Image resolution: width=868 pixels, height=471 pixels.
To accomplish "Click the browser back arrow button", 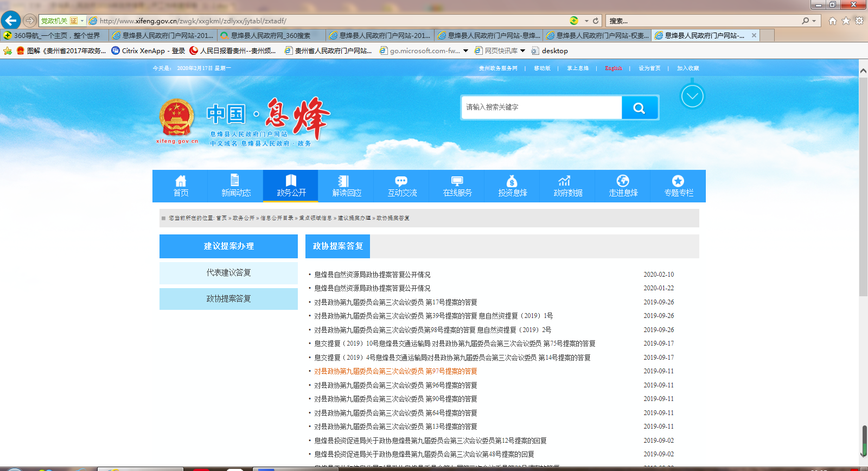I will [x=11, y=21].
